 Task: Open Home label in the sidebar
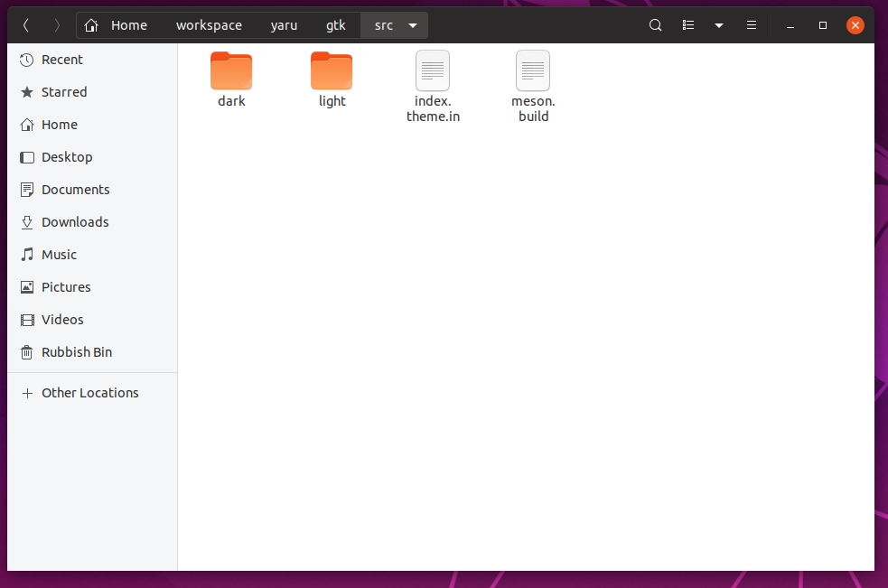coord(60,125)
